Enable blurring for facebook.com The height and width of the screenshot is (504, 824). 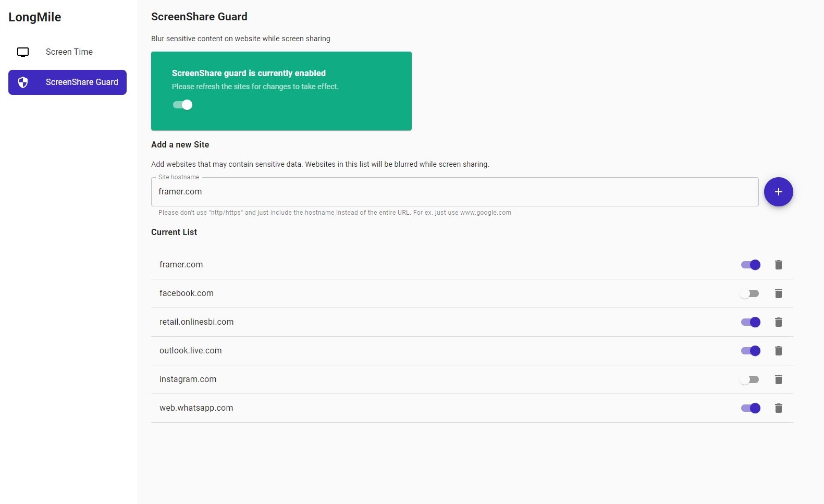click(749, 293)
